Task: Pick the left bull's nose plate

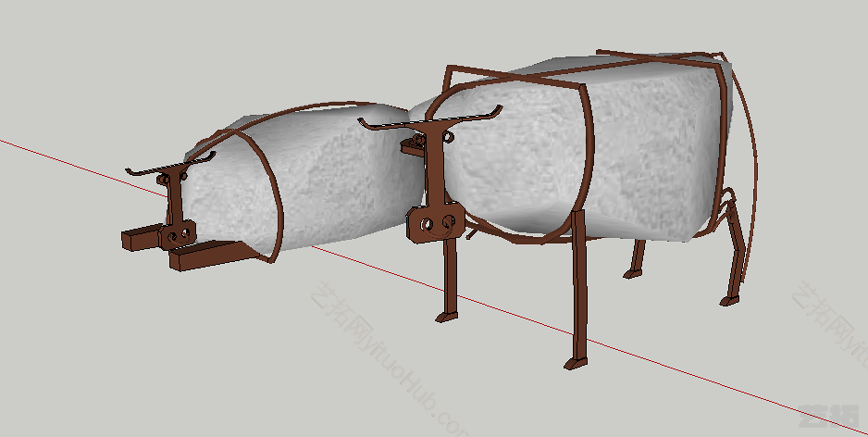Action: pos(179,235)
